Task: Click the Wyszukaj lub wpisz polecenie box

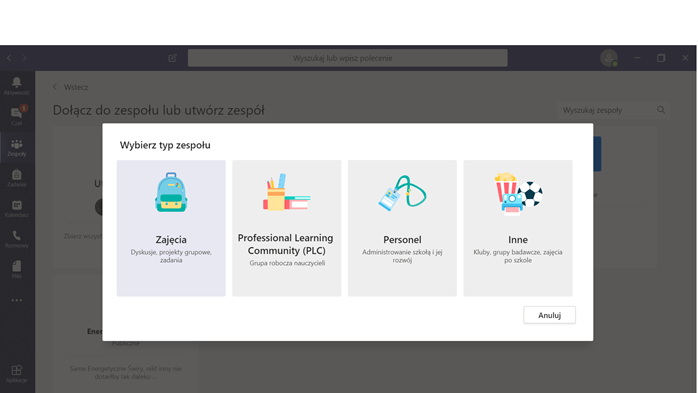Action: pos(347,58)
